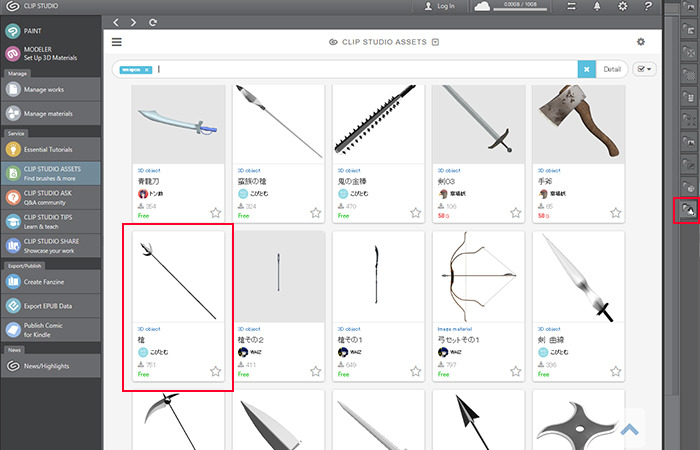Favorite the 槍その2 asset with its star

pos(316,371)
